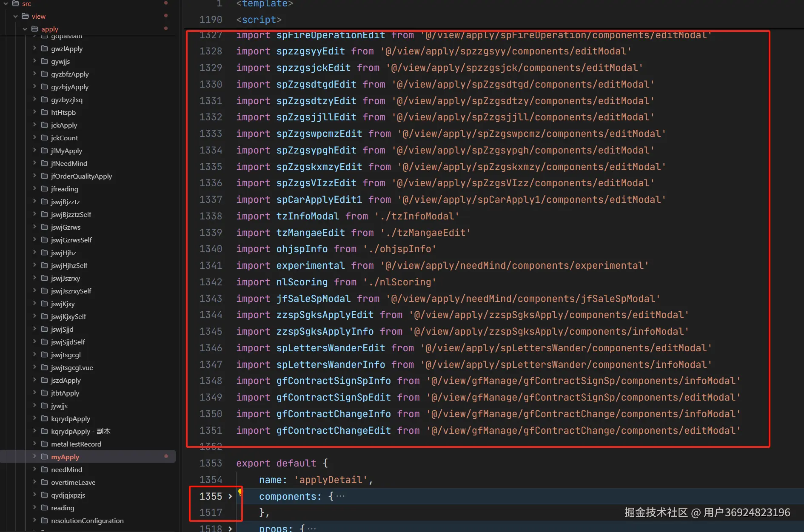Image resolution: width=804 pixels, height=532 pixels.
Task: Collapse the src tree node
Action: click(6, 3)
